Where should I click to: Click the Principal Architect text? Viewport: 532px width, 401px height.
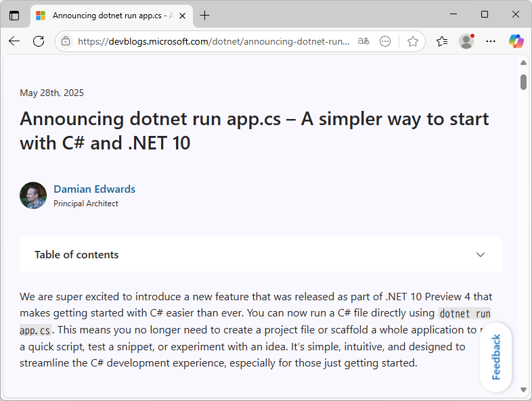click(x=86, y=204)
